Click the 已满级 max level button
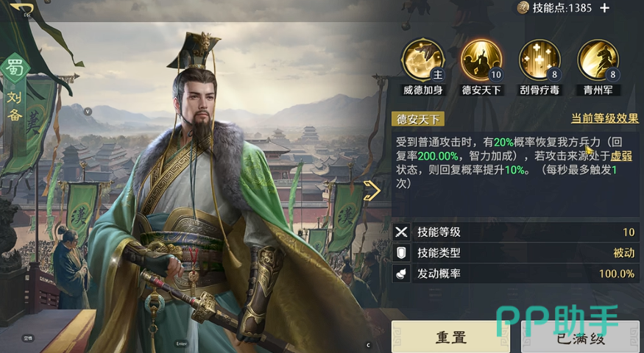 pyautogui.click(x=581, y=338)
